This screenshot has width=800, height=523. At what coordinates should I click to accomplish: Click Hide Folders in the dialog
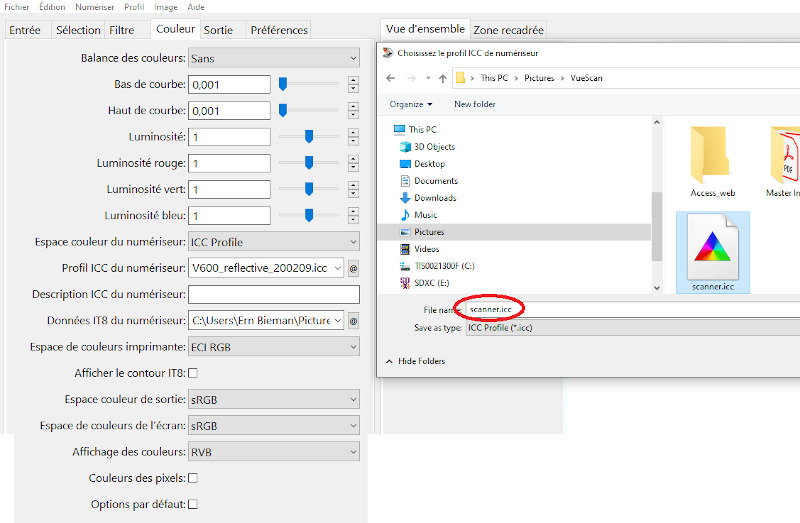[421, 361]
